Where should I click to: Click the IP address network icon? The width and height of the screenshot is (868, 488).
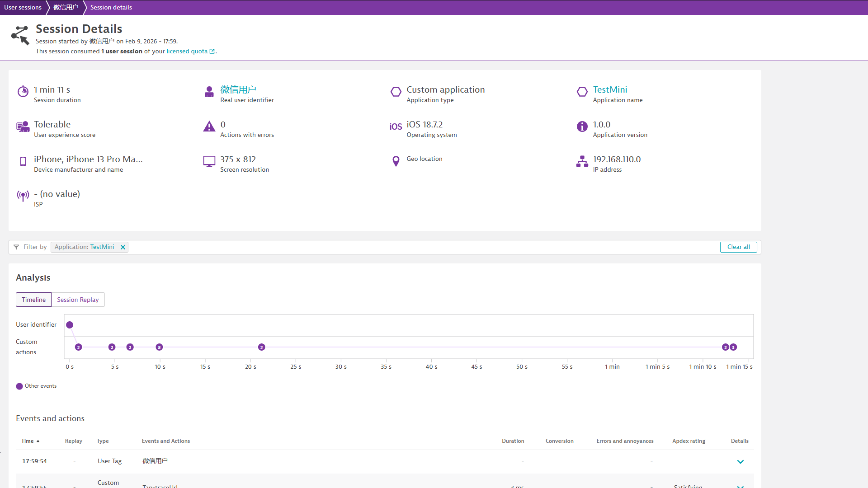pyautogui.click(x=582, y=161)
